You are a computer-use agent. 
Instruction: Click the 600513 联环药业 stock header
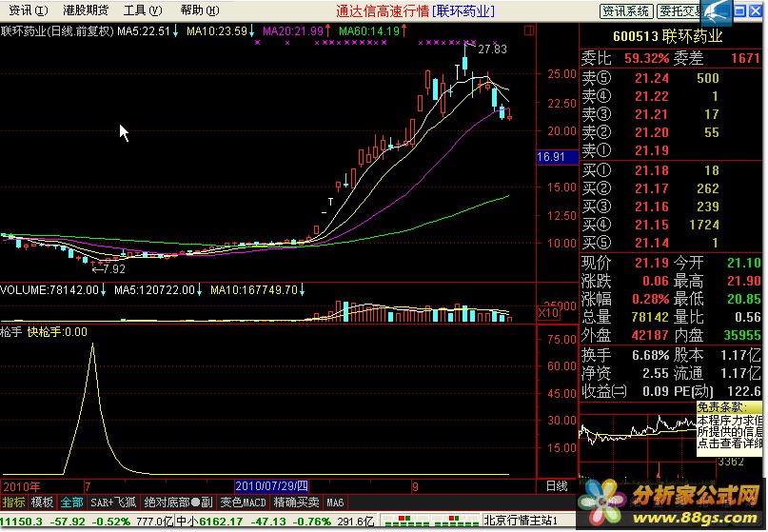pos(668,36)
